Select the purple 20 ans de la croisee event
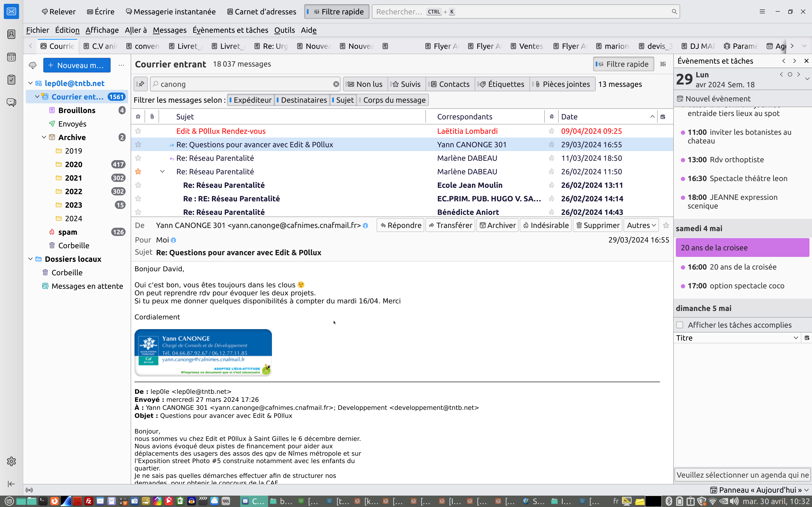Viewport: 812px width, 507px height. coord(742,248)
